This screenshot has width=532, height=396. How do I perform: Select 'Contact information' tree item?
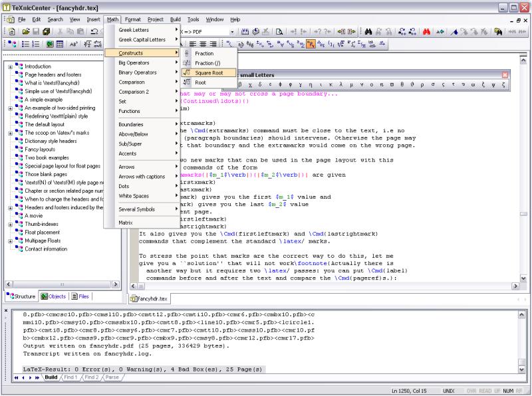pyautogui.click(x=46, y=249)
